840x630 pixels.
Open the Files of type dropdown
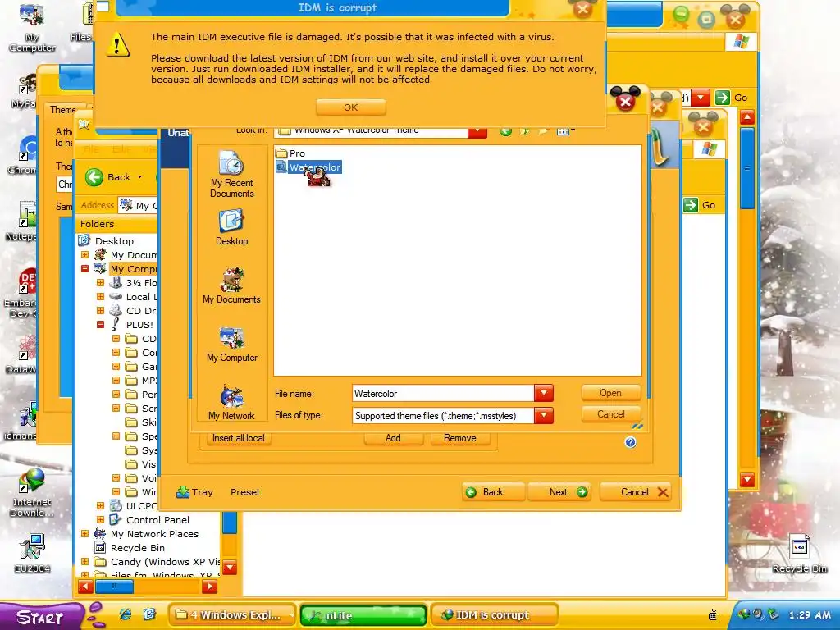tap(543, 415)
